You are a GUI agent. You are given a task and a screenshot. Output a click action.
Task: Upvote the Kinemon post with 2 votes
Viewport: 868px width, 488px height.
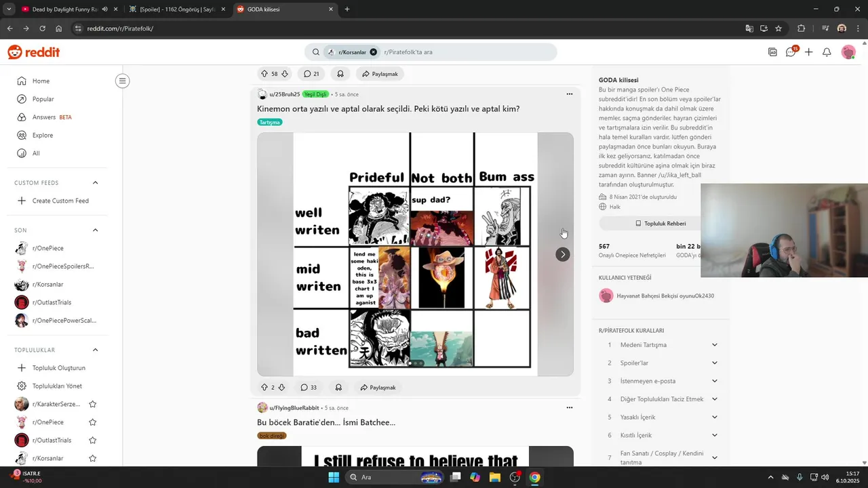(264, 388)
